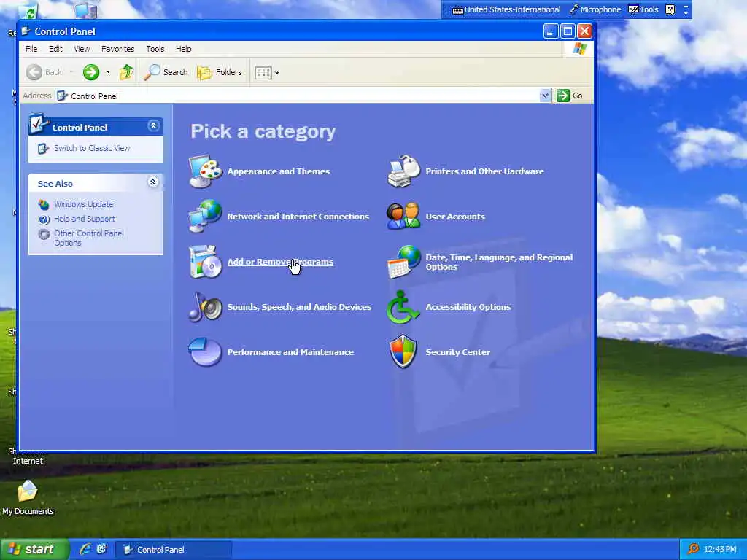Click the Switch to Classic View icon
The height and width of the screenshot is (560, 747).
[43, 149]
